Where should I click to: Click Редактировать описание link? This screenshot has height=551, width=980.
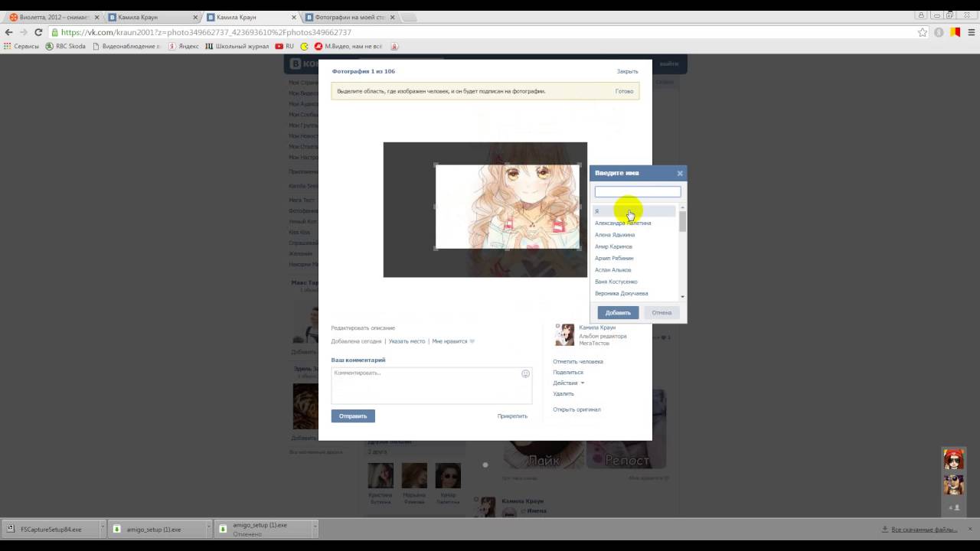click(363, 328)
